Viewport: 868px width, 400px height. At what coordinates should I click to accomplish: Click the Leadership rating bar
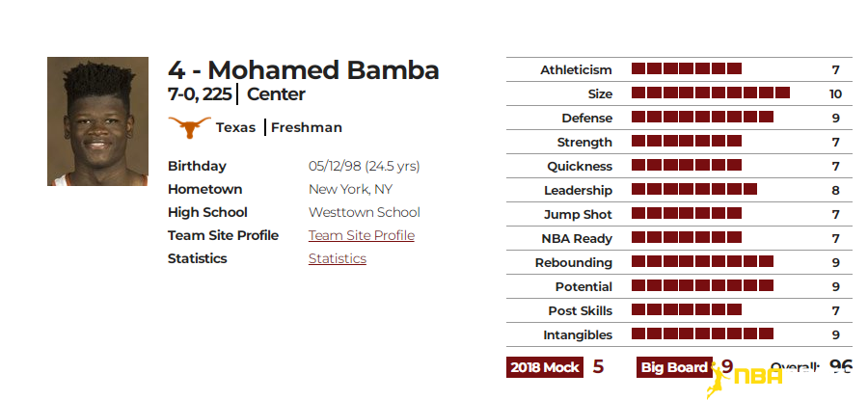tap(694, 189)
